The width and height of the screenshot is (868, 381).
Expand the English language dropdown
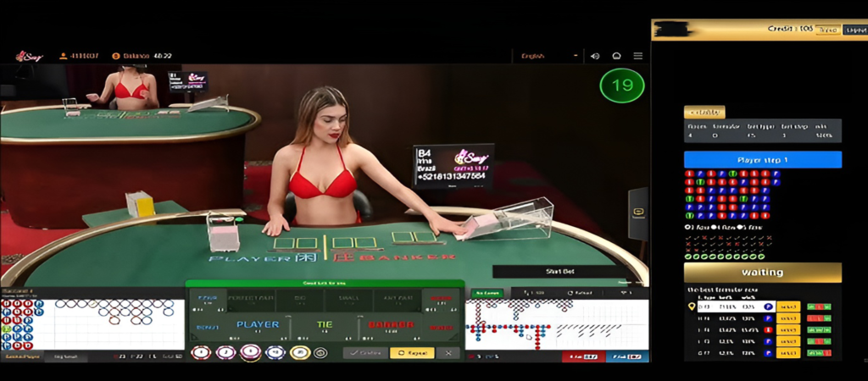(549, 56)
